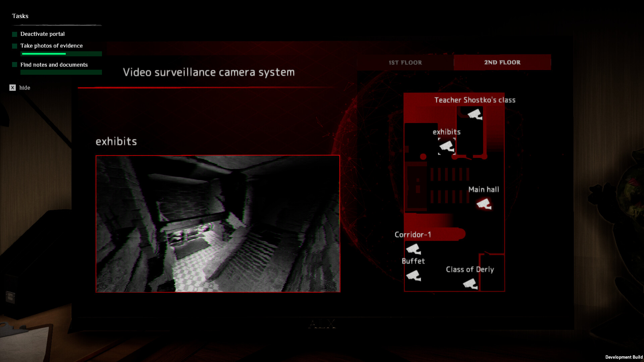Select the Main hall camera icon
Viewport: 644px width, 362px height.
(484, 203)
